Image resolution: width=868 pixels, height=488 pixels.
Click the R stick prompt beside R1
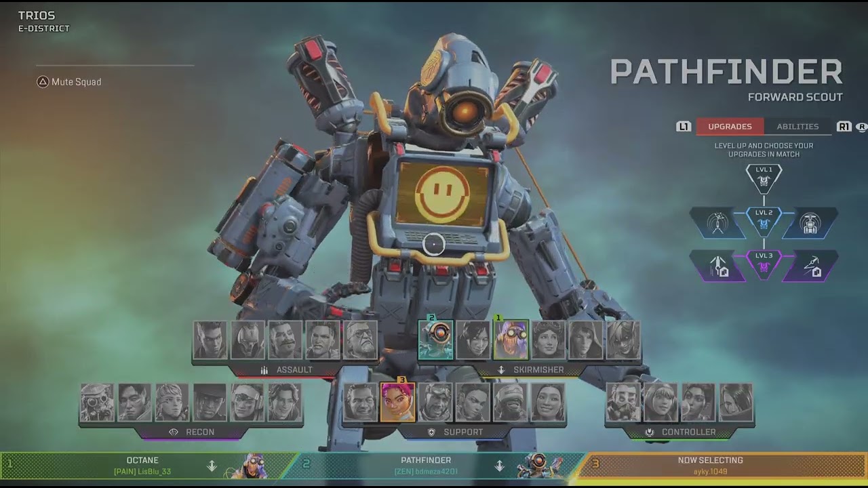pyautogui.click(x=862, y=127)
